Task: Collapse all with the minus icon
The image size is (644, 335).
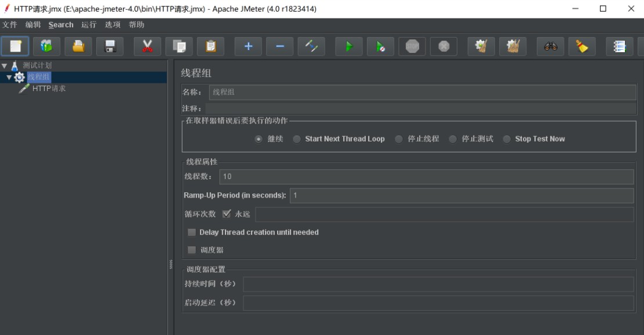Action: pos(280,46)
